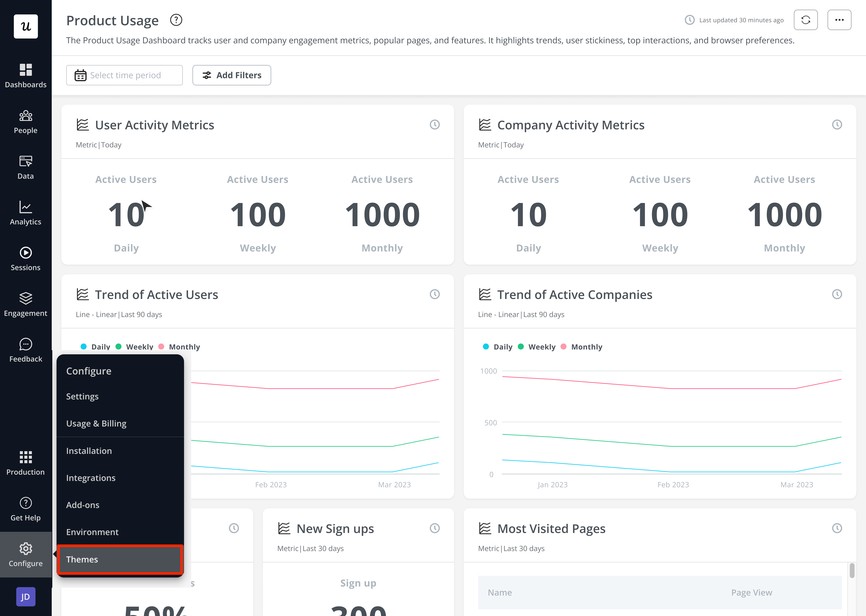Click the chart icon beside User Activity Metrics

pyautogui.click(x=83, y=125)
